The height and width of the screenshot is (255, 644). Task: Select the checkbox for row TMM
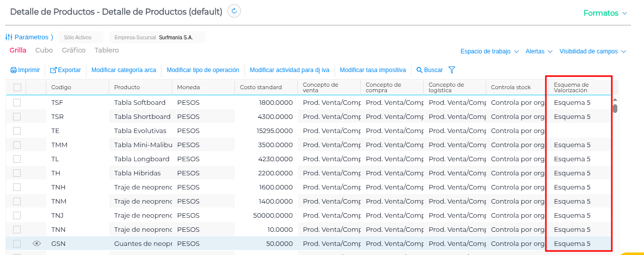click(17, 145)
